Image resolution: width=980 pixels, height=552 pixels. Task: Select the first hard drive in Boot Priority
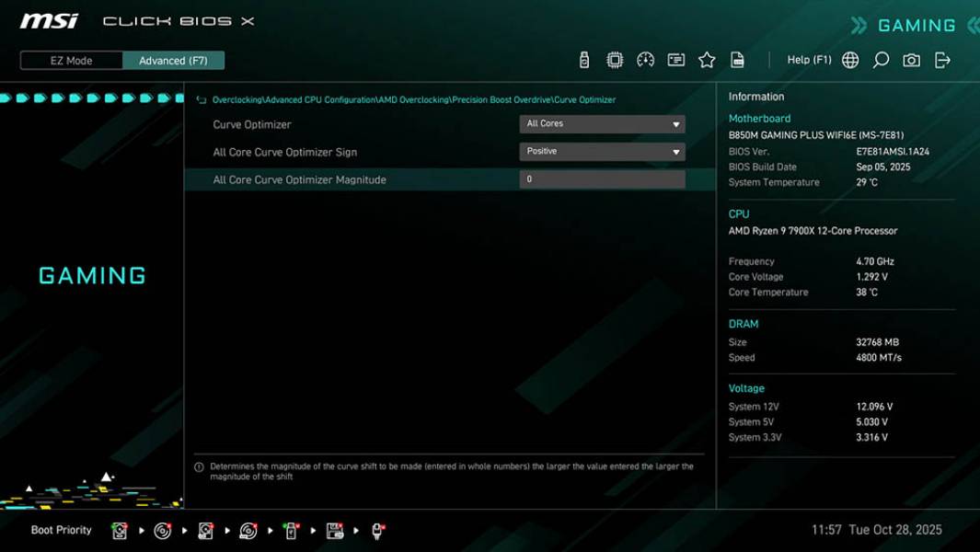[x=121, y=530]
